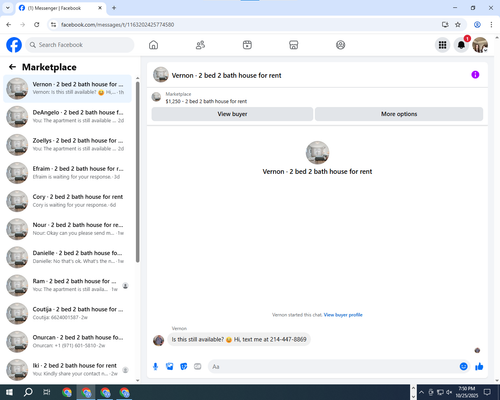Click the large listing image in chat
The image size is (500, 400).
[317, 153]
